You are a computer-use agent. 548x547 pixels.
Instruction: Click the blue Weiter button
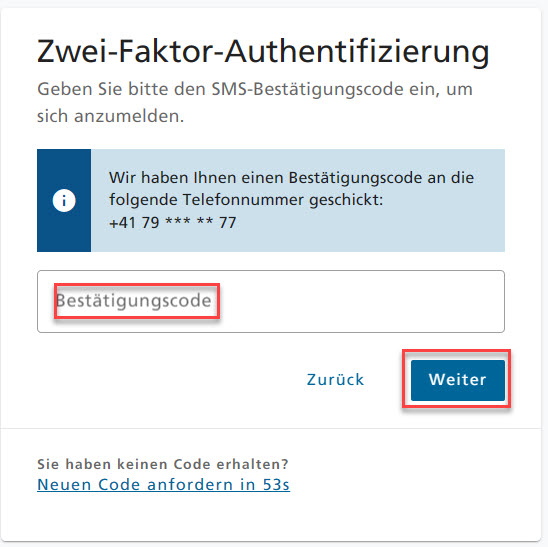click(x=458, y=380)
